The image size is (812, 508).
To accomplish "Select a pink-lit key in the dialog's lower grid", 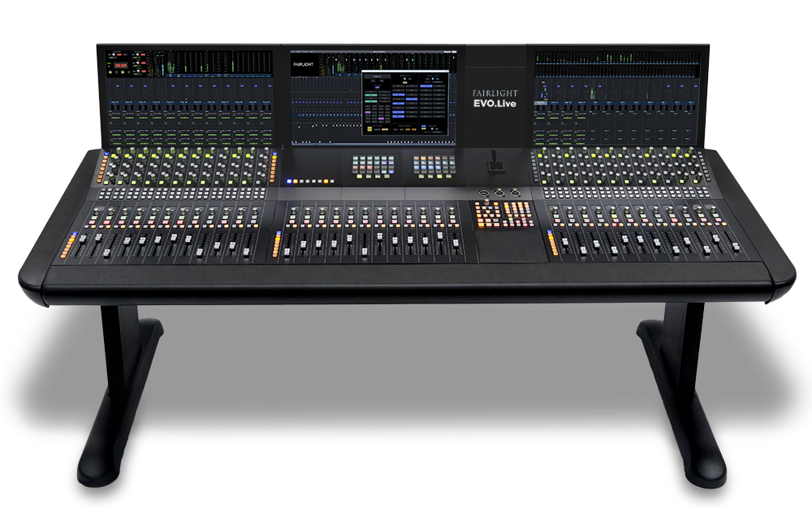I will [x=369, y=112].
